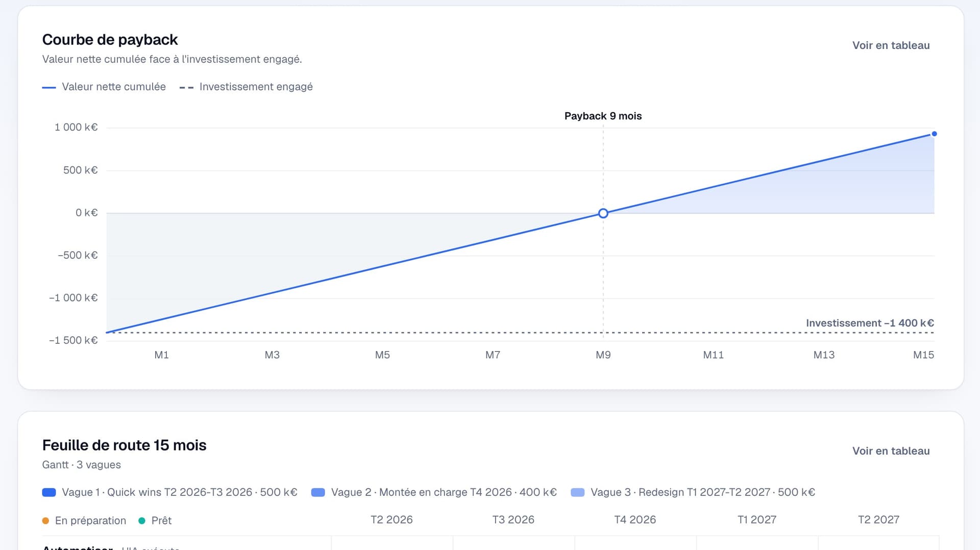The image size is (980, 550).
Task: Select Vague 3 Redesign color swatch
Action: (x=577, y=492)
